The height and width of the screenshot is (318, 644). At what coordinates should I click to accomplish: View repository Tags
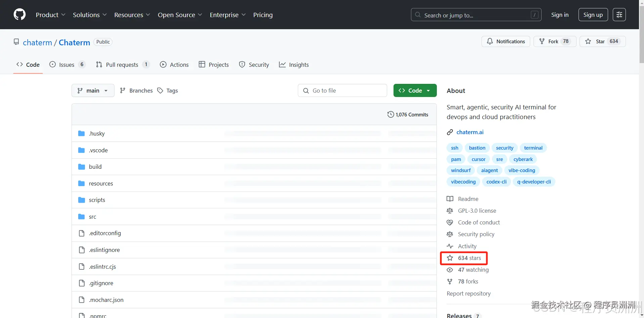[168, 91]
